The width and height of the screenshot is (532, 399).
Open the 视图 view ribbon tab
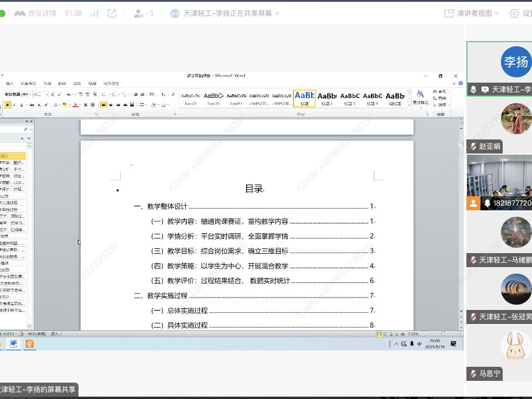pyautogui.click(x=92, y=84)
